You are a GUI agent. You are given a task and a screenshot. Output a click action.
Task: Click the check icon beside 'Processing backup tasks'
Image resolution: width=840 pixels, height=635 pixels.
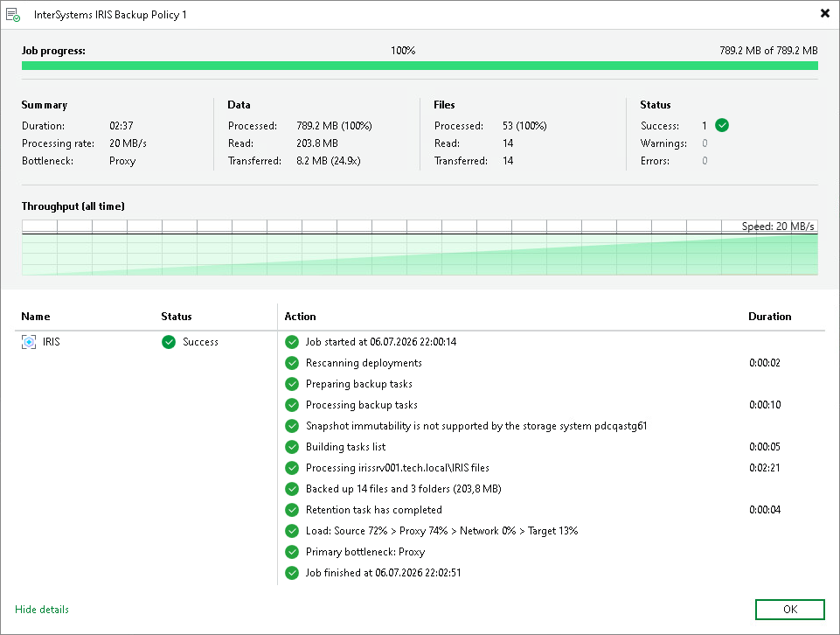(x=292, y=405)
